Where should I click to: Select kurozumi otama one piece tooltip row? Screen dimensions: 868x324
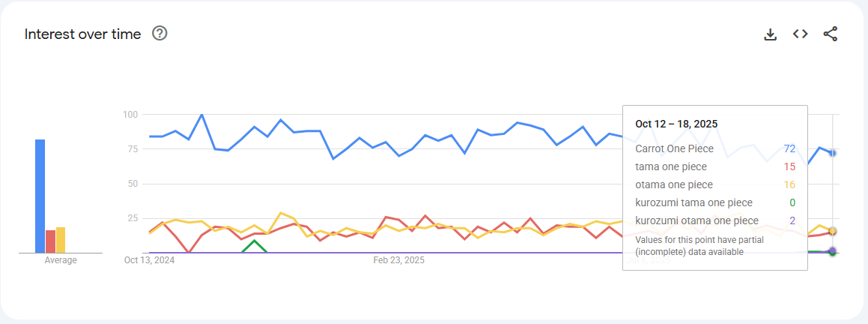tap(715, 220)
